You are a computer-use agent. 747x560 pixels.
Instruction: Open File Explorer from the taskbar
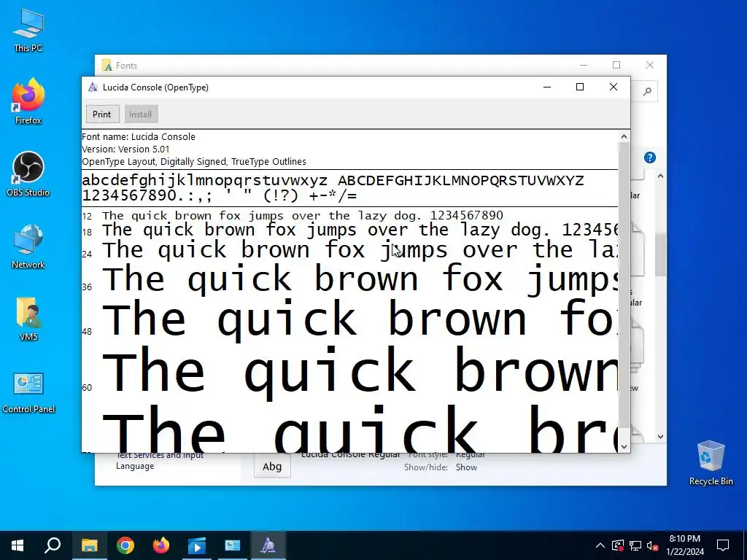[x=89, y=545]
